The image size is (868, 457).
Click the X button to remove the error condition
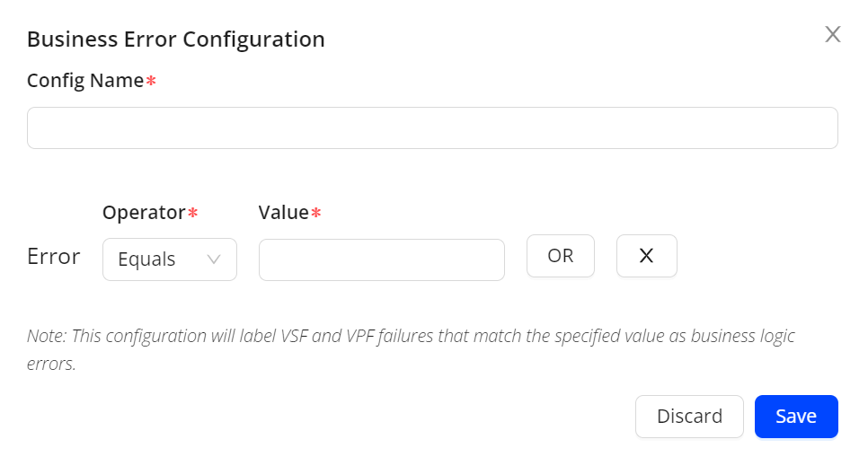[646, 256]
